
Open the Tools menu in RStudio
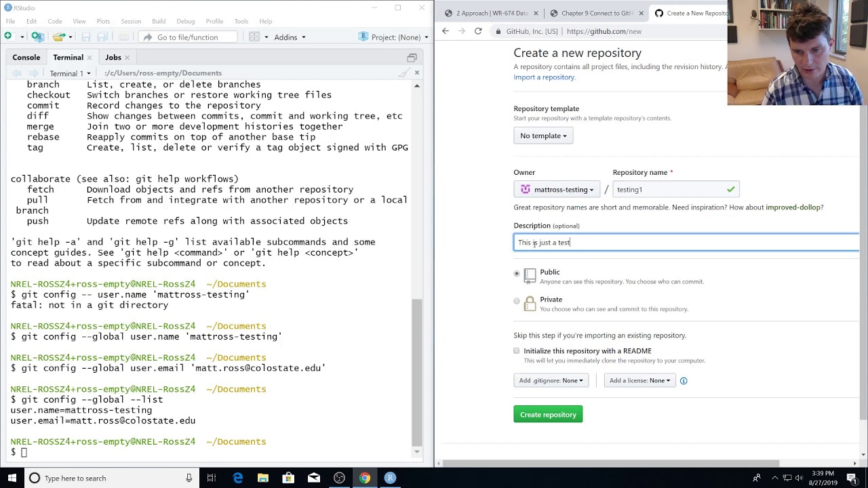click(241, 21)
